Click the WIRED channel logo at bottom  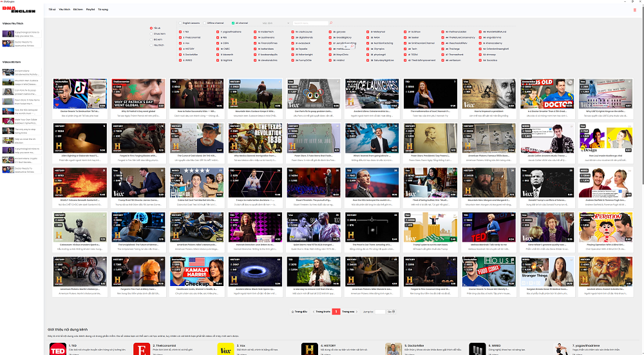[x=477, y=349]
